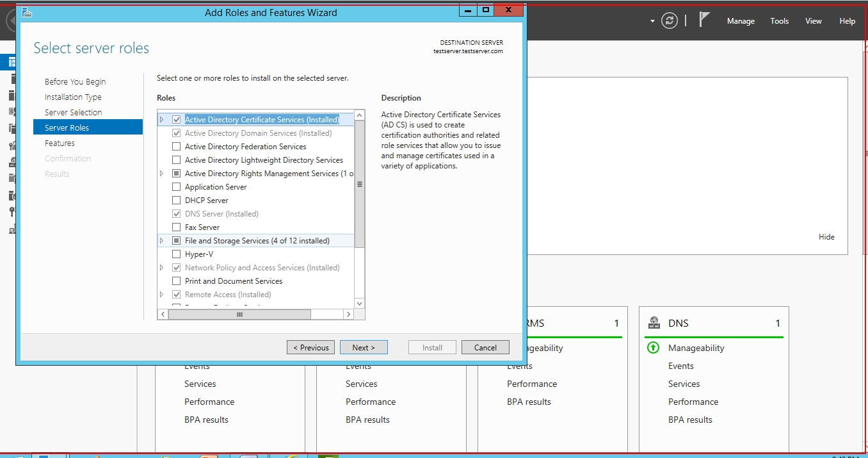Click the Refresh icon in Server Manager header
This screenshot has width=868, height=458.
click(x=670, y=20)
